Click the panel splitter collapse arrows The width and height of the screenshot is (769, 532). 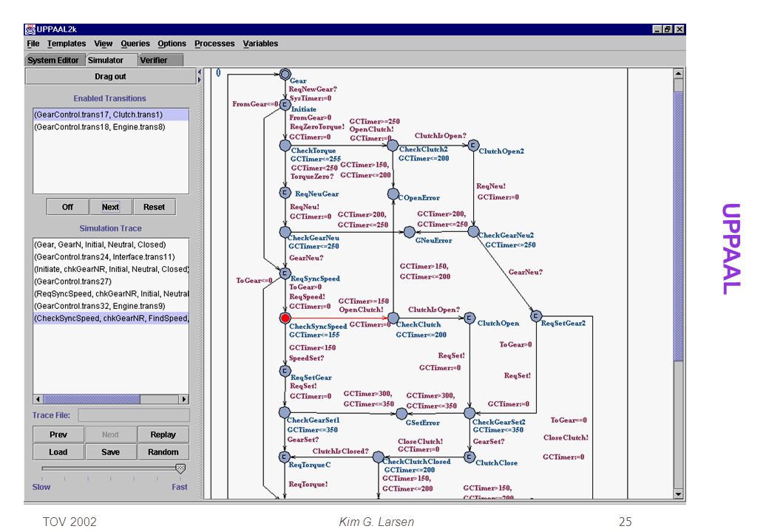(200, 76)
